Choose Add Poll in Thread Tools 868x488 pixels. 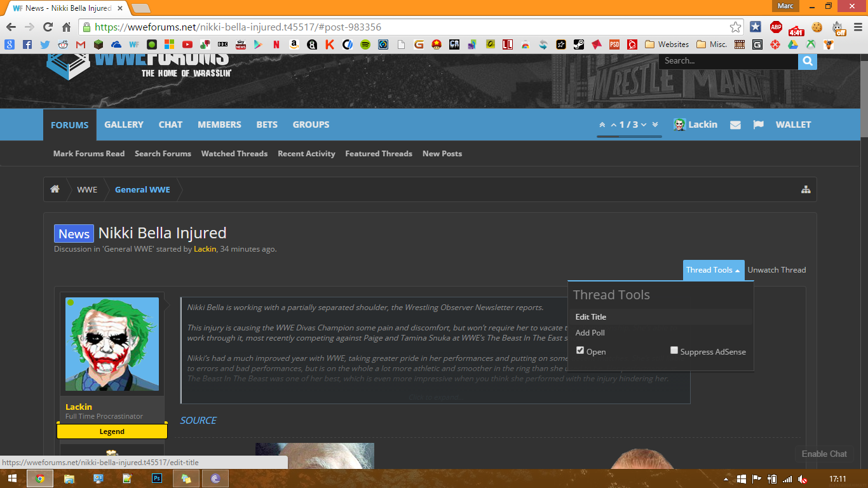pyautogui.click(x=590, y=333)
